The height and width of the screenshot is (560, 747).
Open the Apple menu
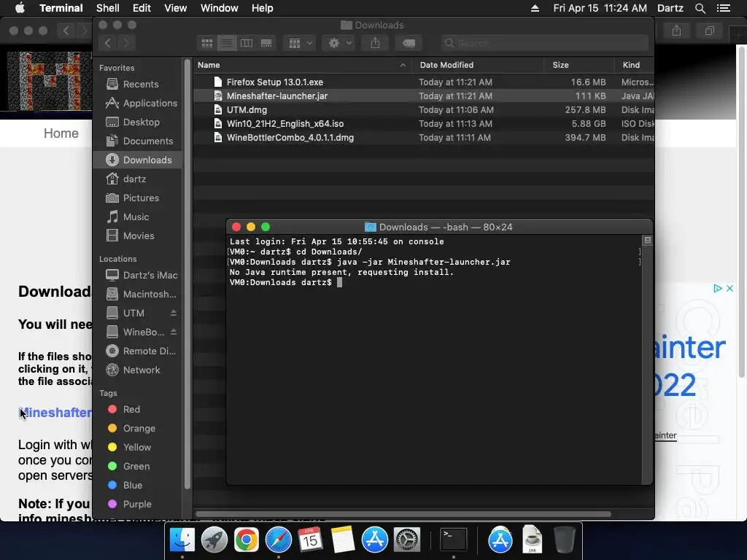click(20, 8)
